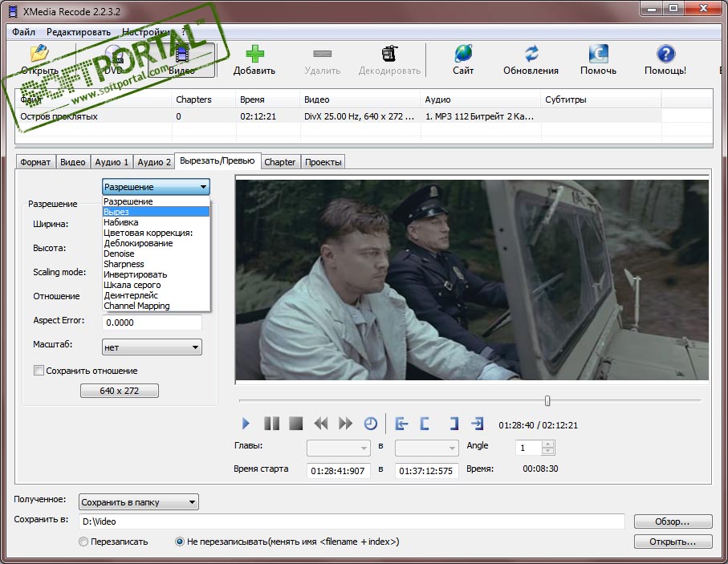Start playback with the play button
728x564 pixels.
point(246,424)
